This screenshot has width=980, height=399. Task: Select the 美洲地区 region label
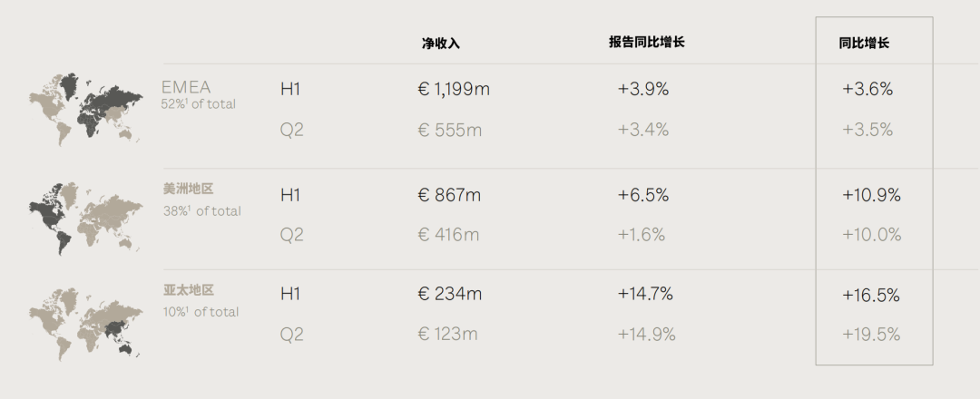188,189
